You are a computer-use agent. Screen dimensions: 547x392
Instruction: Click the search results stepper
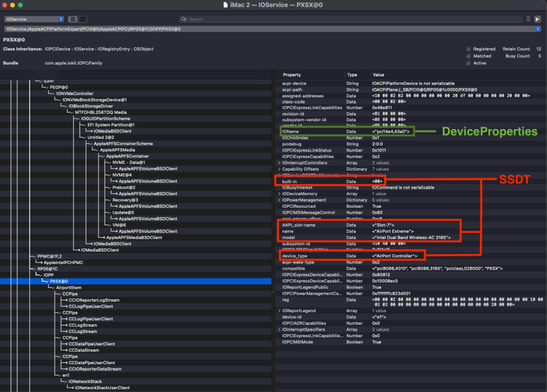click(528, 19)
